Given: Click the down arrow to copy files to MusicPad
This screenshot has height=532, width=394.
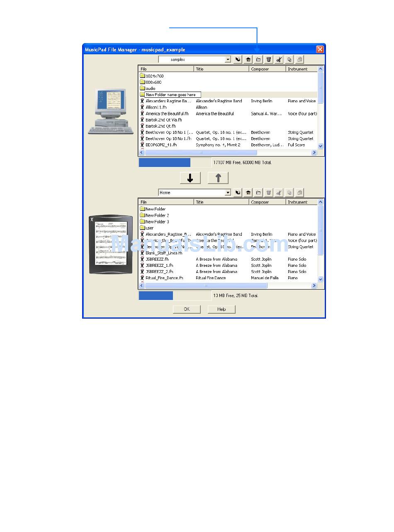Looking at the screenshot, I should [190, 178].
